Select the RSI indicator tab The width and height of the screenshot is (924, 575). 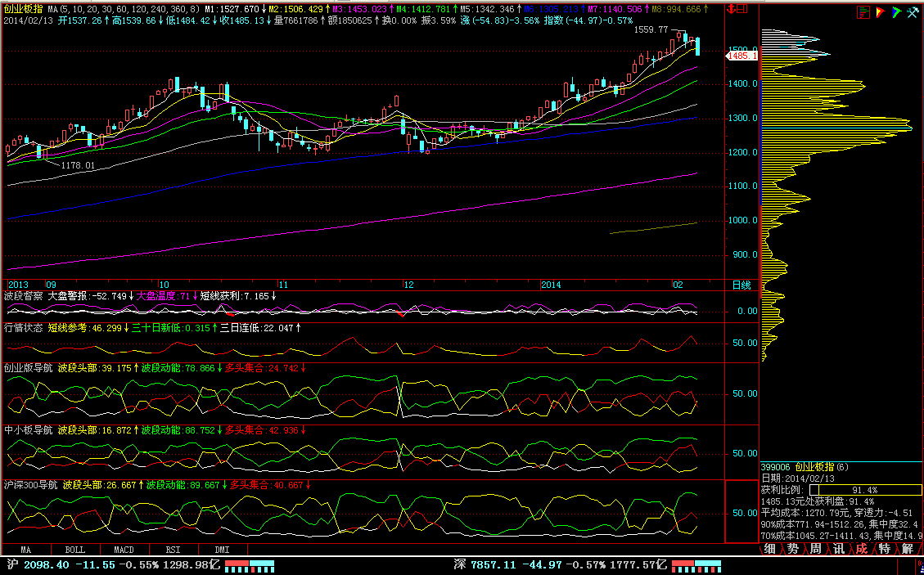pos(173,550)
